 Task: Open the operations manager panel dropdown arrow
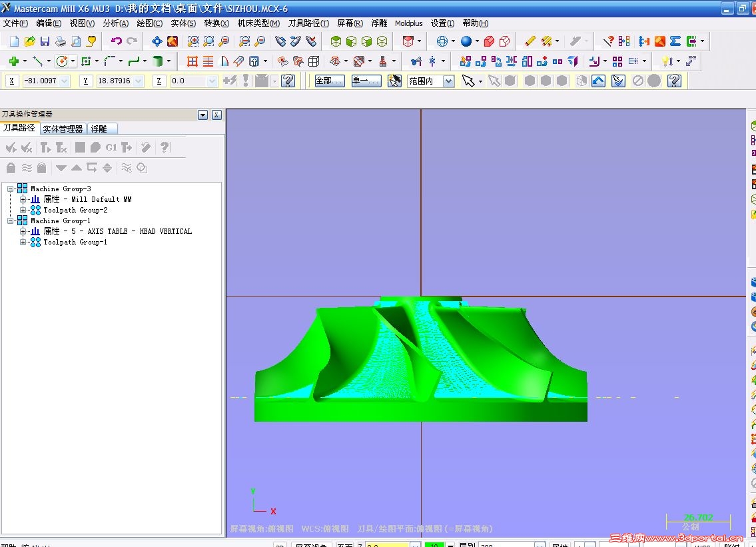click(203, 115)
